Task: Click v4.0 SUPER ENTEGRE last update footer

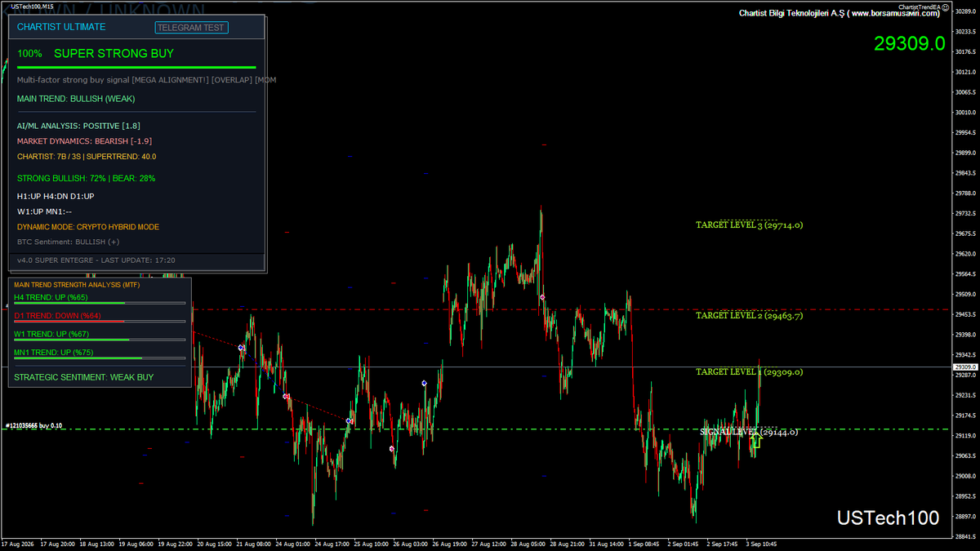Action: tap(96, 260)
